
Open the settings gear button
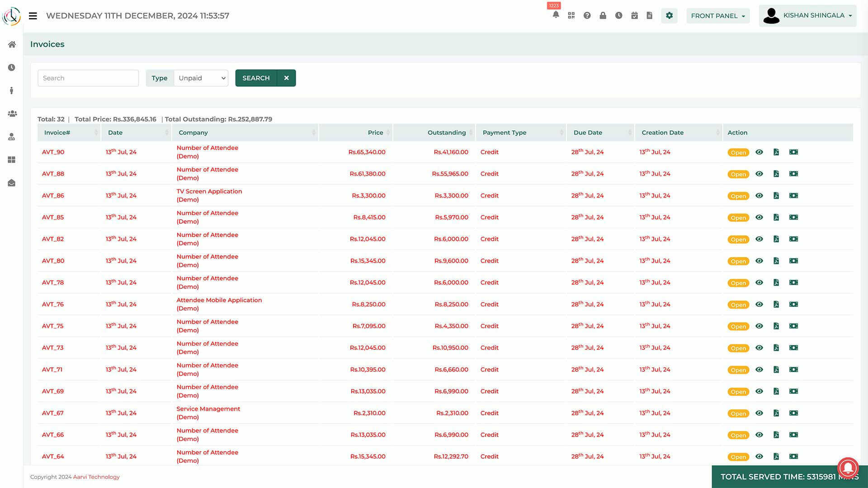[x=669, y=15]
